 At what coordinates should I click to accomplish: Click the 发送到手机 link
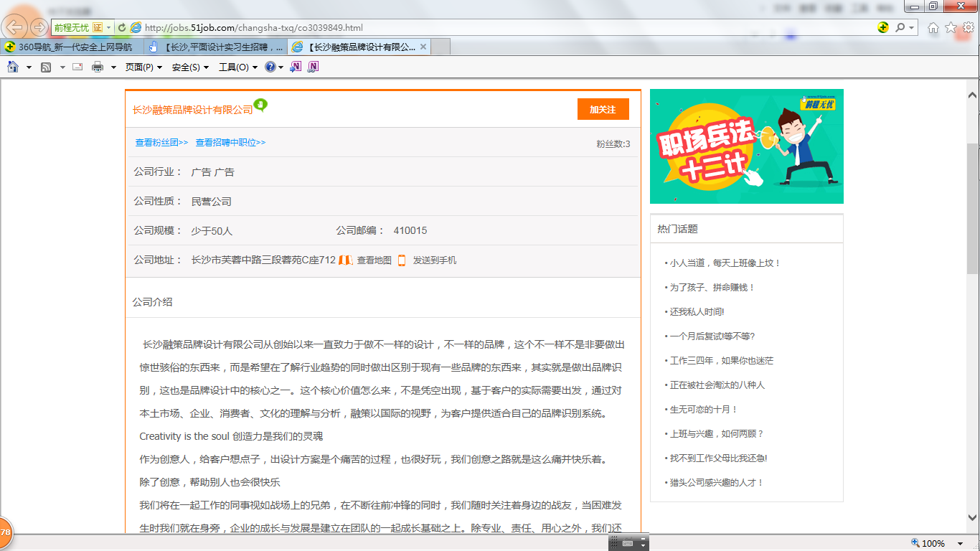click(x=434, y=260)
